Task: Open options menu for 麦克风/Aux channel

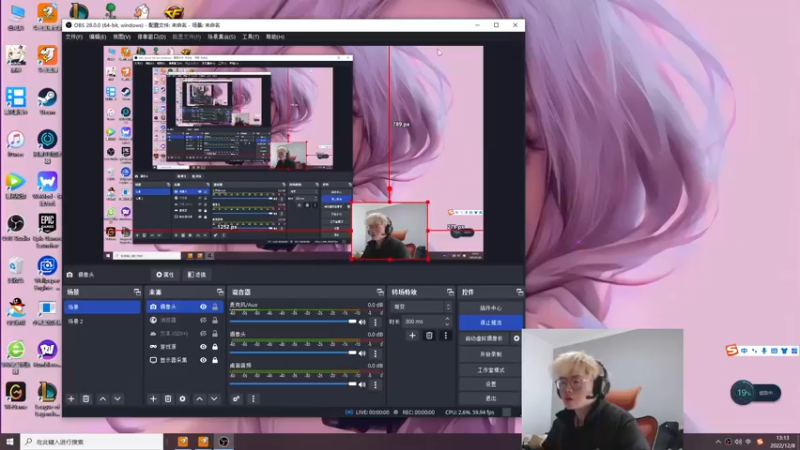Action: tap(376, 322)
